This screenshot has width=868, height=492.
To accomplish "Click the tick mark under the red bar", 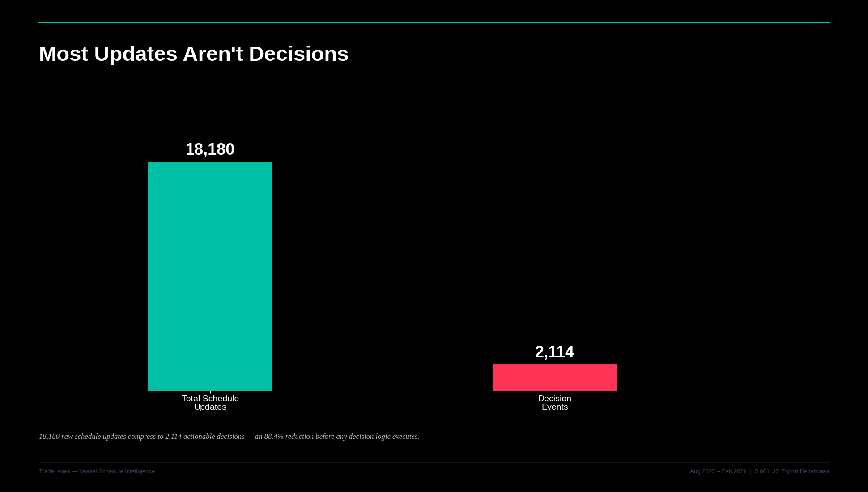I will (x=555, y=392).
